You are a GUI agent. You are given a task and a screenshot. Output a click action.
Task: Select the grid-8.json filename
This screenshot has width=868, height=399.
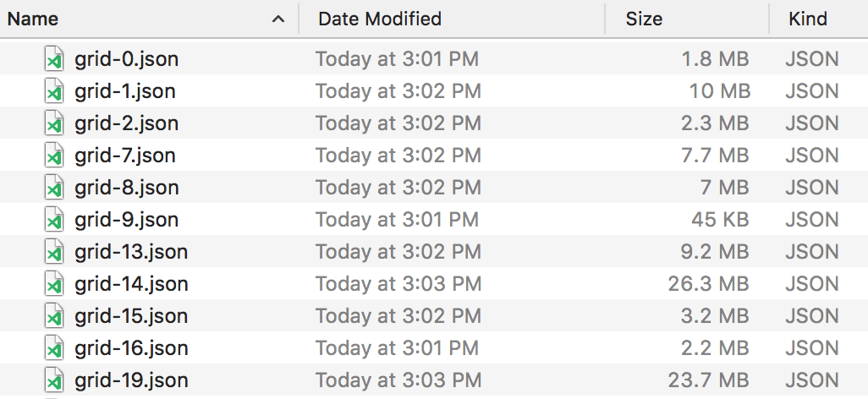pos(127,189)
